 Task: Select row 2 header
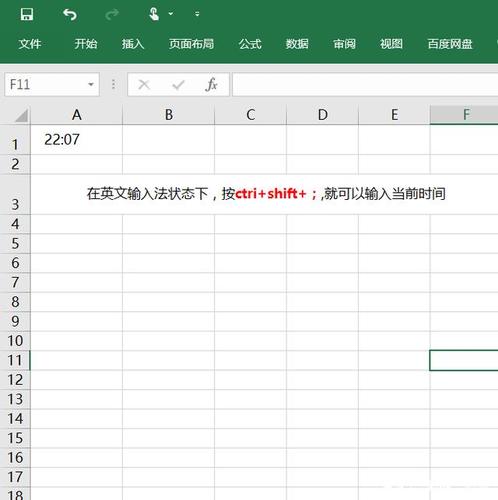(x=15, y=164)
